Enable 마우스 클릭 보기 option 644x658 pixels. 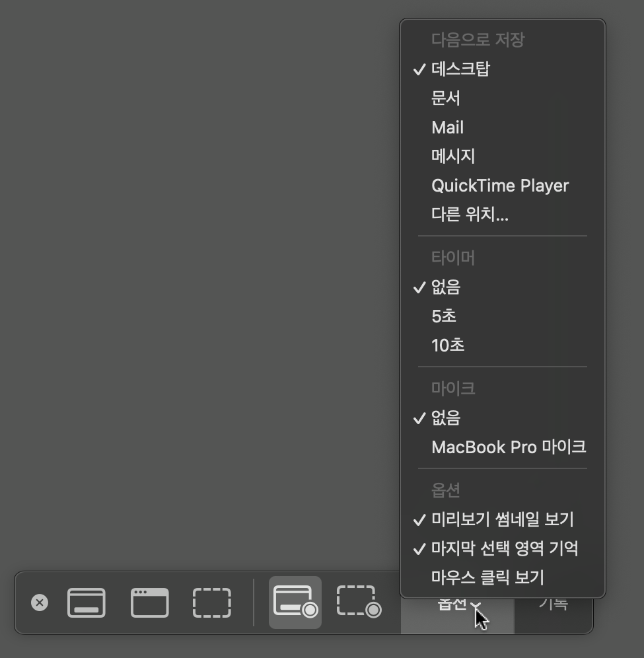click(x=503, y=578)
